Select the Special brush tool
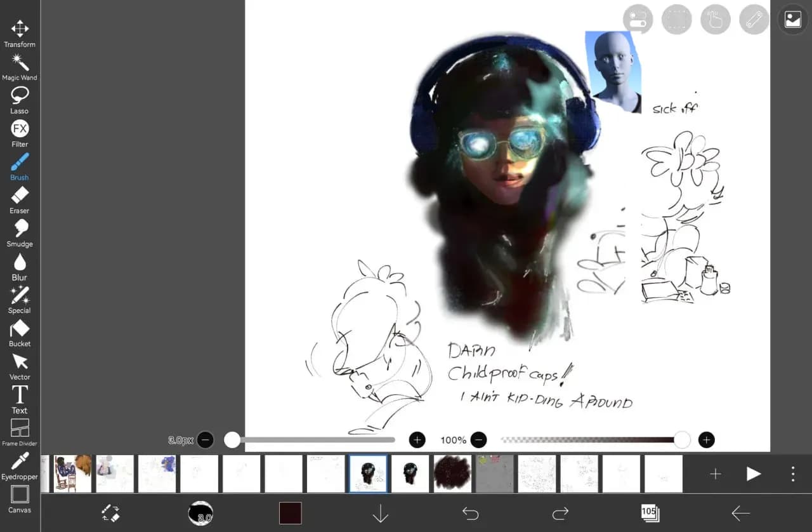 20,300
